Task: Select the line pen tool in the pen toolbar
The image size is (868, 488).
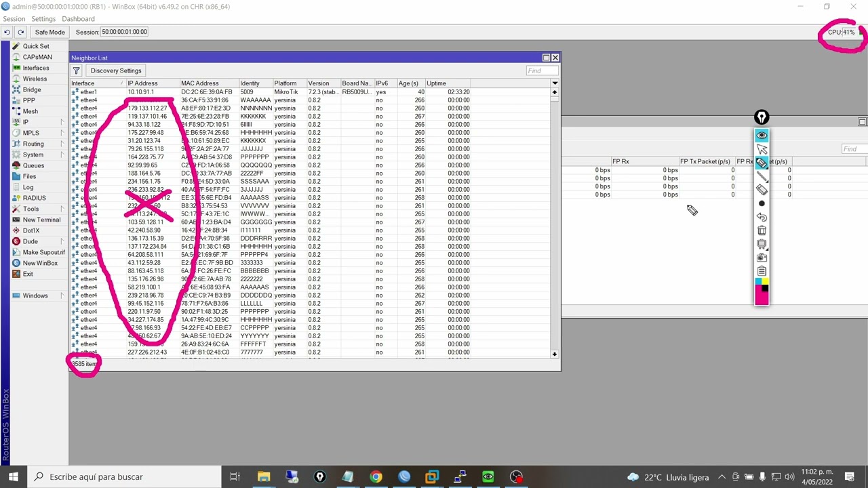Action: [x=762, y=176]
